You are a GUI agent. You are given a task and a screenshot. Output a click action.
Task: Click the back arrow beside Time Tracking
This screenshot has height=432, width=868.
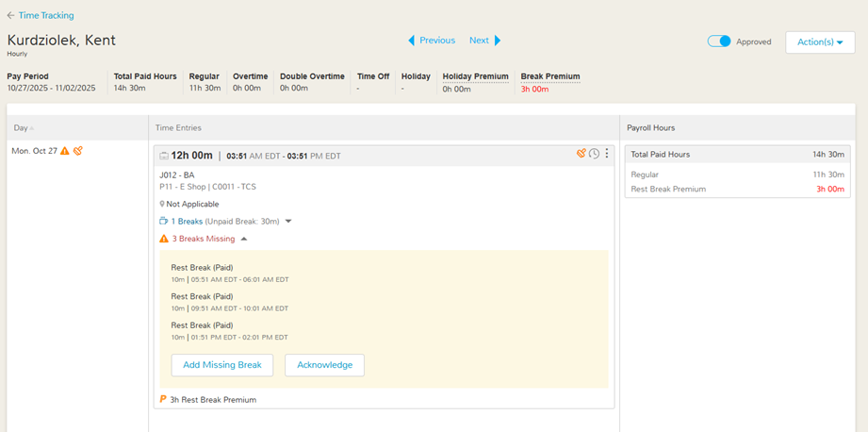pyautogui.click(x=10, y=16)
